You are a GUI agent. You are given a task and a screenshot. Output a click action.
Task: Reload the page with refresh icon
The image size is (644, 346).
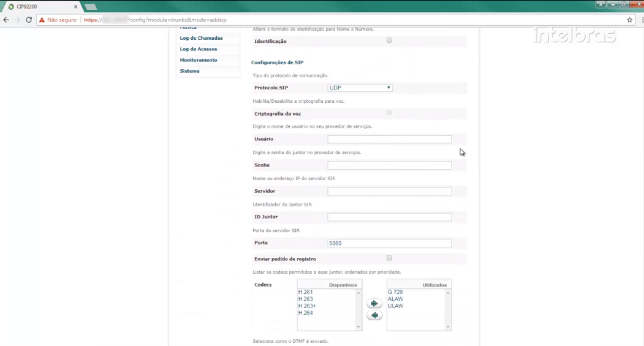(x=29, y=20)
